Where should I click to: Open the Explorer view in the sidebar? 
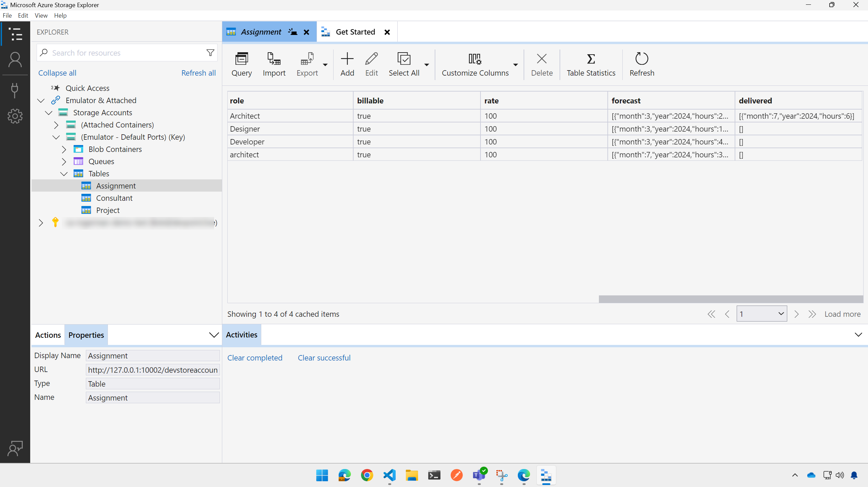[x=15, y=34]
